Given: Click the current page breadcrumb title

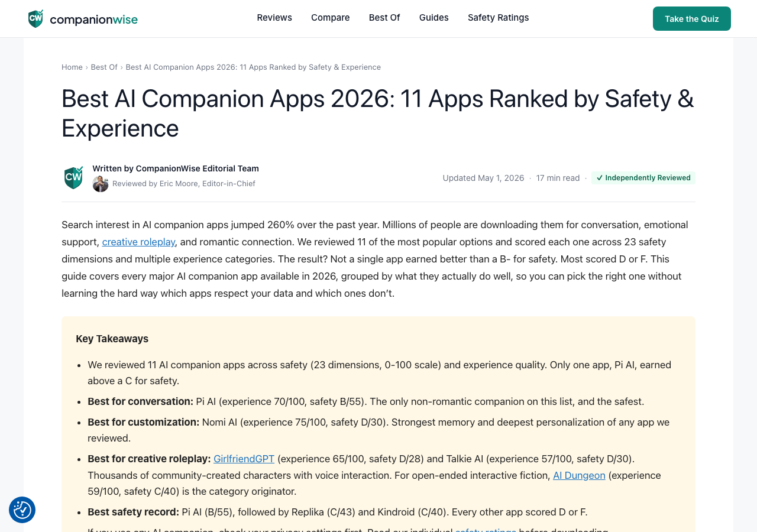Looking at the screenshot, I should point(253,67).
